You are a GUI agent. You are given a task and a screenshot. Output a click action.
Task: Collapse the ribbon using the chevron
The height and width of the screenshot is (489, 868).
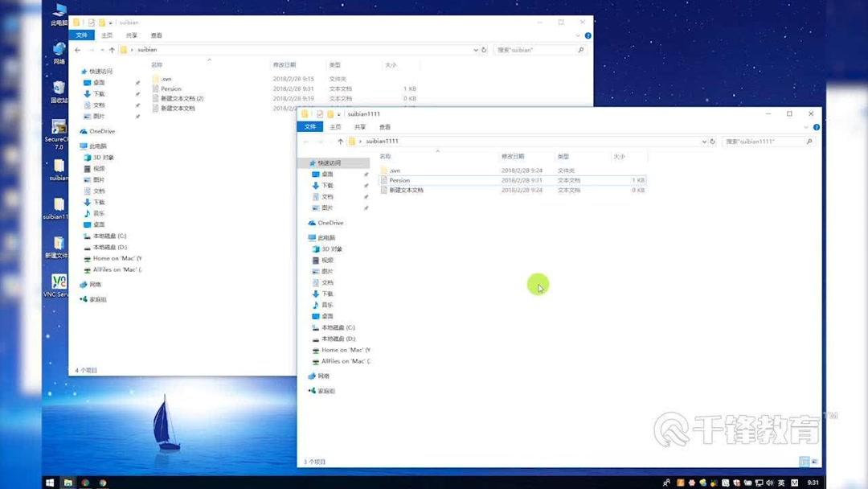pyautogui.click(x=806, y=127)
